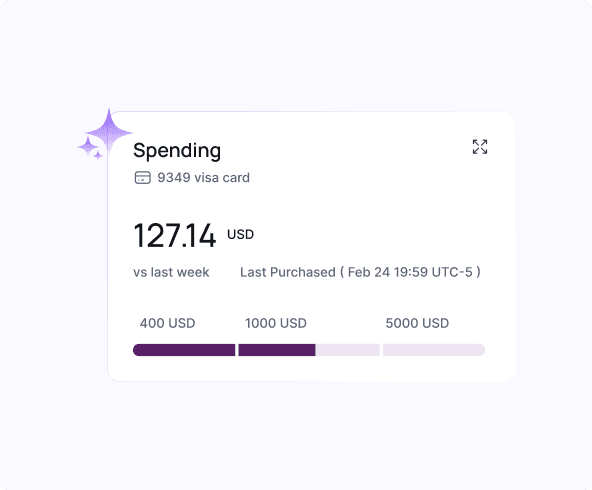The height and width of the screenshot is (490, 592).
Task: Click the USD currency label
Action: pyautogui.click(x=240, y=234)
